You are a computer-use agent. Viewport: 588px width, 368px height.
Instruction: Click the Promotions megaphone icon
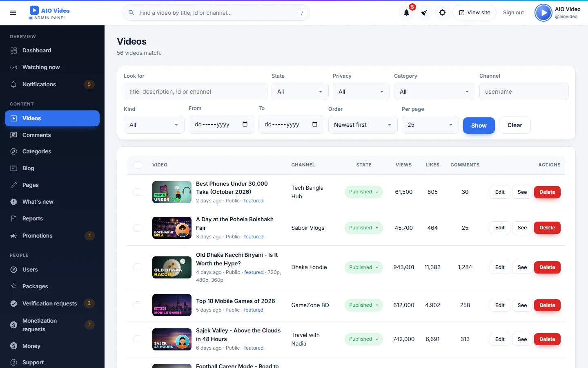pos(14,236)
